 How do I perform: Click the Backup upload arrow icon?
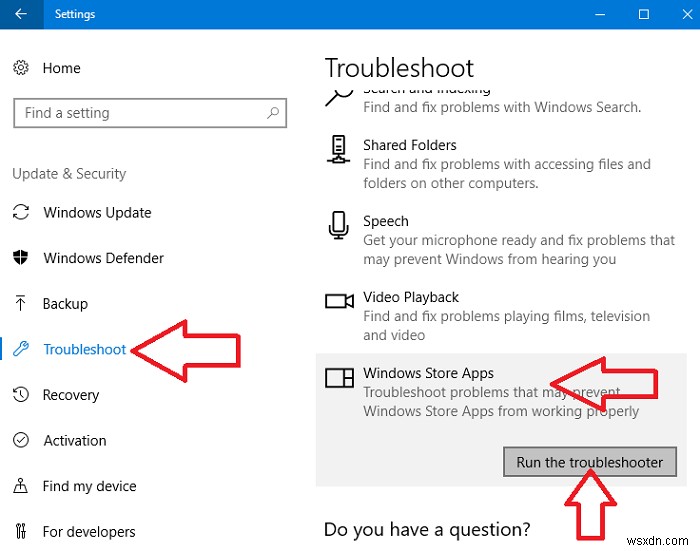point(20,303)
